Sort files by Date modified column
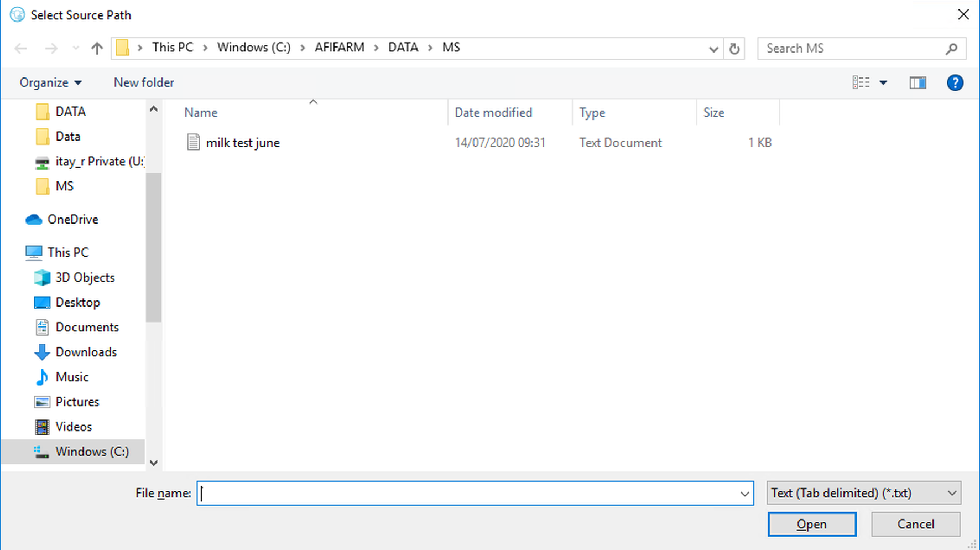The width and height of the screenshot is (980, 550). [x=493, y=113]
